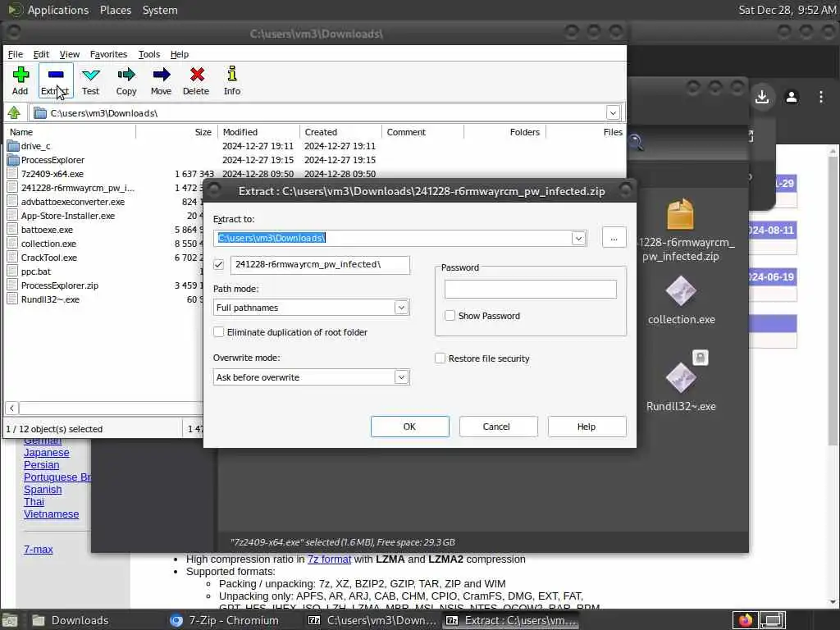Click the browse ellipsis button
The image size is (840, 630).
(614, 238)
